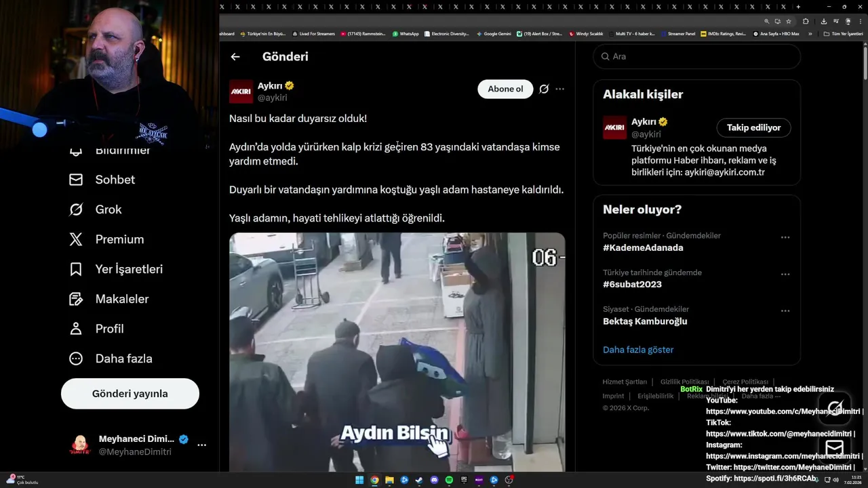This screenshot has width=868, height=488.
Task: Open Google Gemini bookmark
Action: (x=494, y=34)
